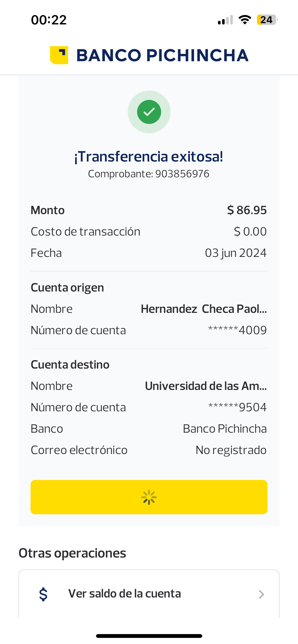298x644 pixels.
Task: Tap the battery level indicator
Action: [267, 20]
